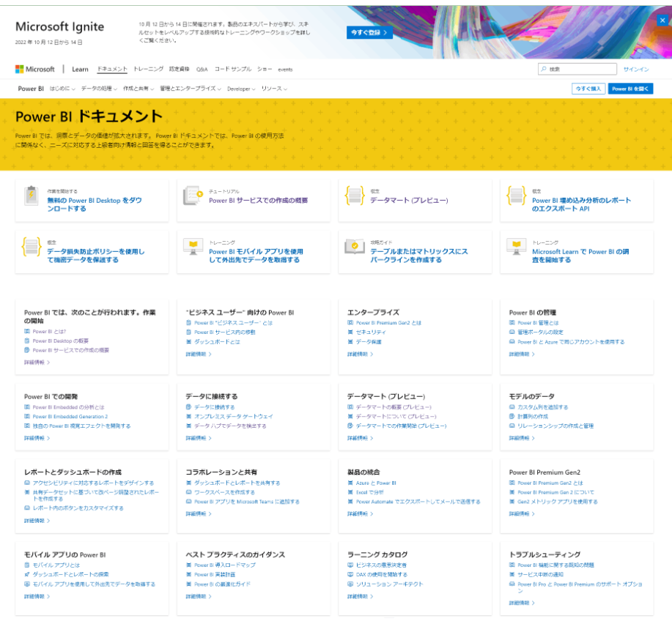Click the サインイン link
This screenshot has width=672, height=624.
coord(636,69)
